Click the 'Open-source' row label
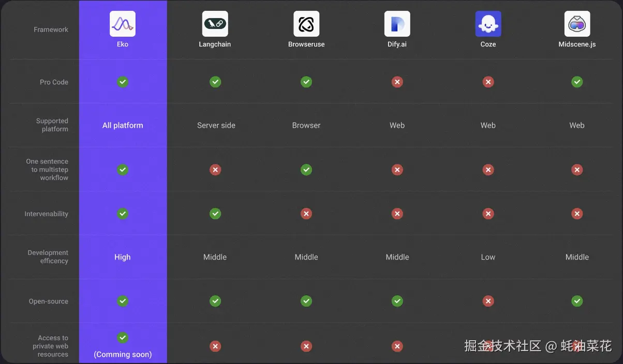Screen dimensions: 623x364 click(x=48, y=301)
